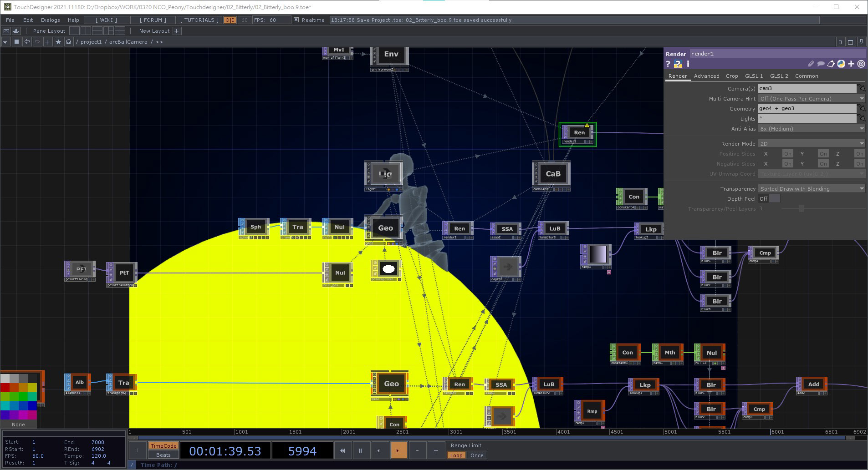Open Python help icon in parameter panel
Viewport: 868px width, 470px height.
678,64
